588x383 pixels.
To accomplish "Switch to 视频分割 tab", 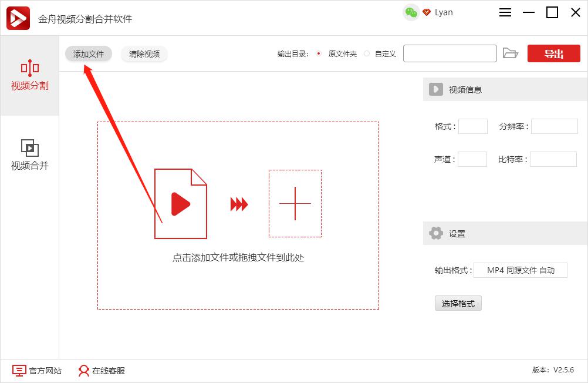I will tap(29, 75).
